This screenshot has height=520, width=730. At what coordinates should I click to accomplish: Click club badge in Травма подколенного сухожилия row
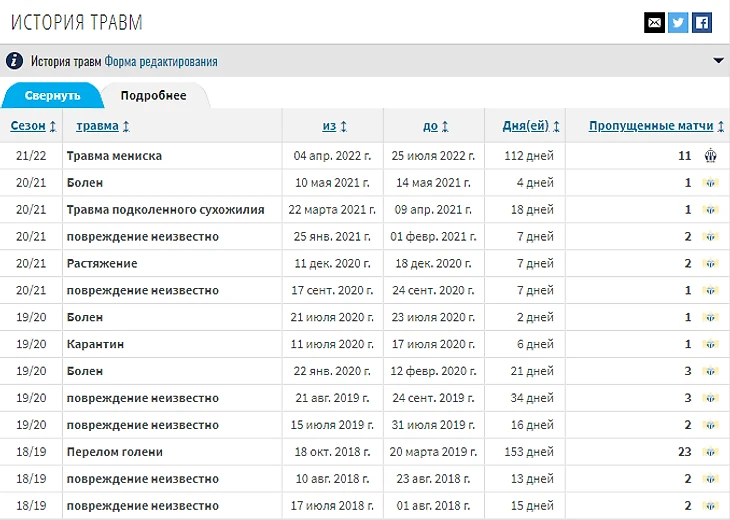tap(711, 210)
